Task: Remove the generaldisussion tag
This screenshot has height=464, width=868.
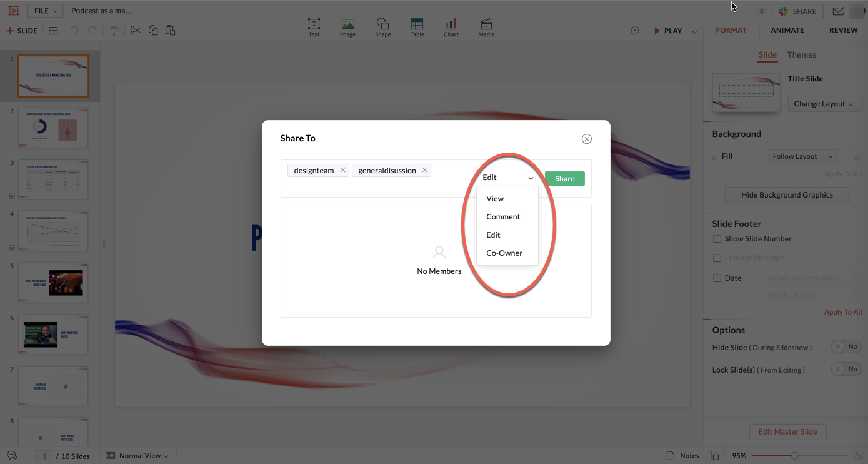Action: point(424,170)
